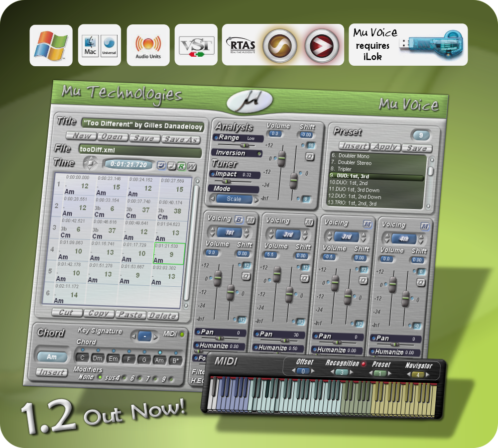The width and height of the screenshot is (498, 448).
Task: Select preset 10.DUO: 1st, 2nd
Action: coord(348,183)
